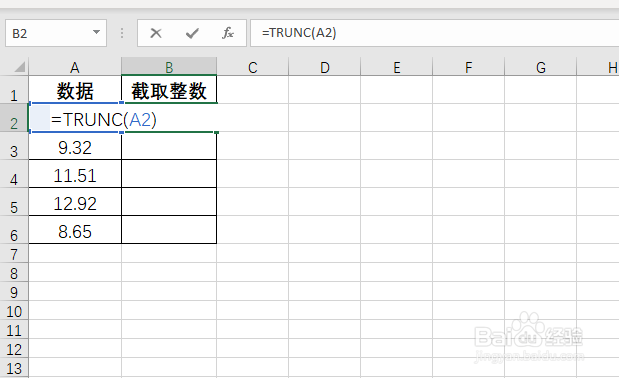Viewport: 619px width, 378px height.
Task: Click cell containing 11.51
Action: (x=75, y=176)
